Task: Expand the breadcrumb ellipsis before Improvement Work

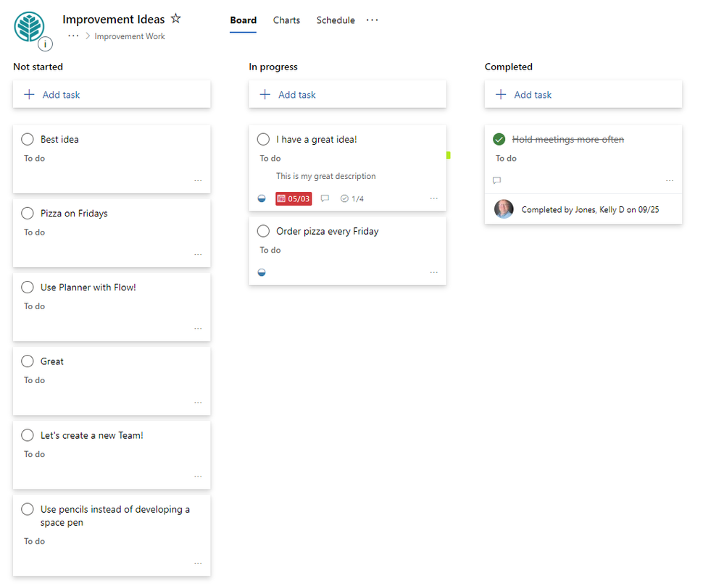Action: pyautogui.click(x=73, y=35)
